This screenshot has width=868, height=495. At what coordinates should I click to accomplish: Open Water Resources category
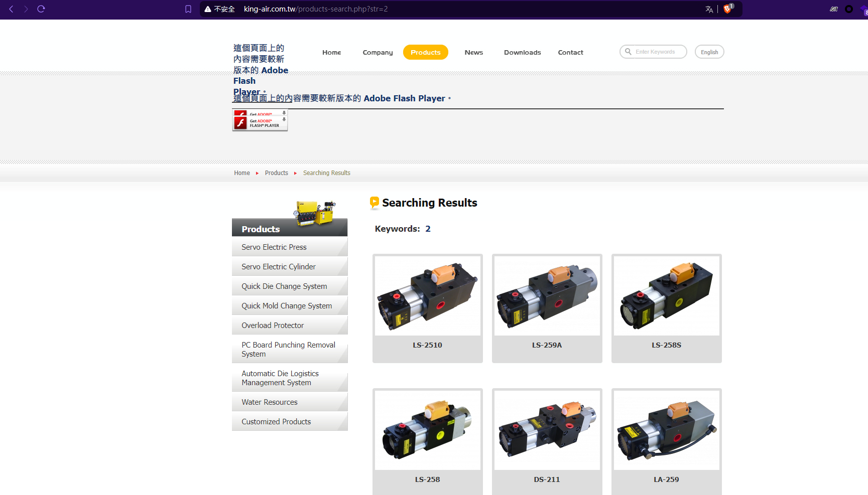pyautogui.click(x=290, y=402)
